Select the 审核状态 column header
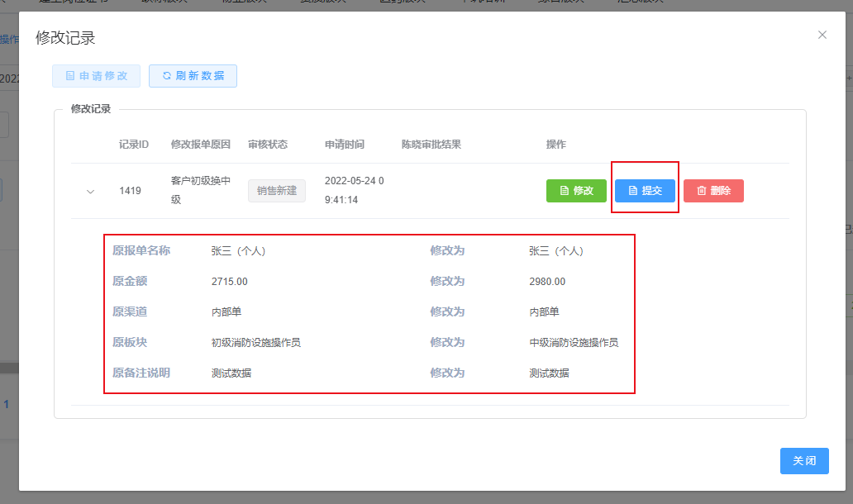The height and width of the screenshot is (504, 853). [x=268, y=145]
